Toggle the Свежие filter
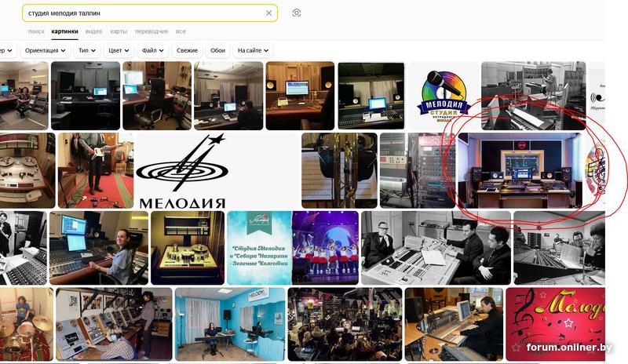The image size is (628, 364). click(x=187, y=50)
